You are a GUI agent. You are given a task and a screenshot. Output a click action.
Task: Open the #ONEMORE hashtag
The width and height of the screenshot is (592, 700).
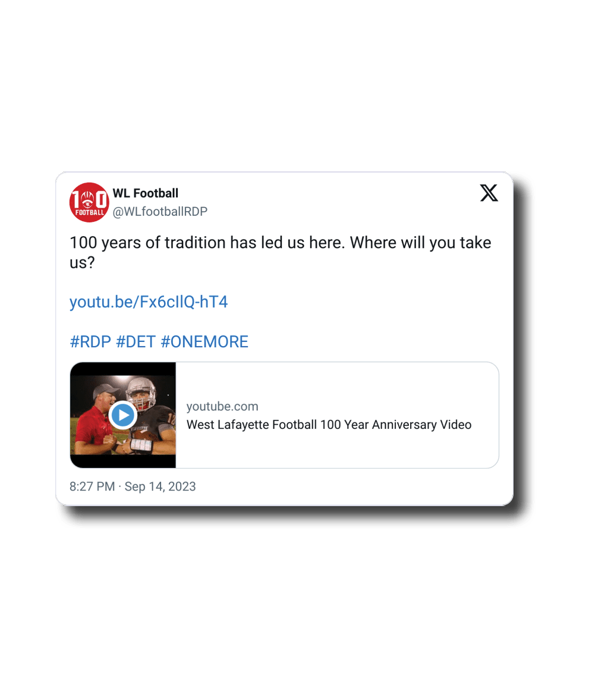204,342
